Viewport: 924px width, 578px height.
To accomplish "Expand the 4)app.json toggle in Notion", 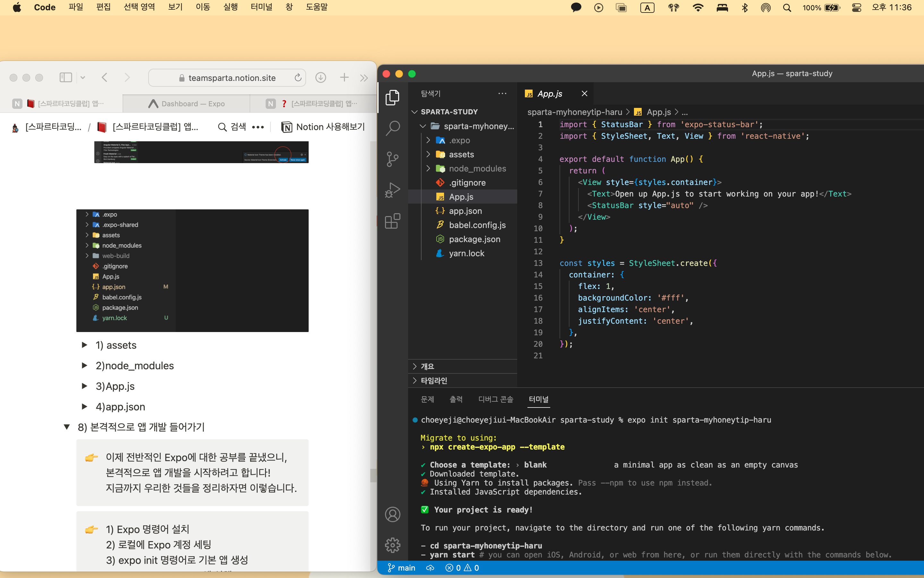I will click(84, 407).
